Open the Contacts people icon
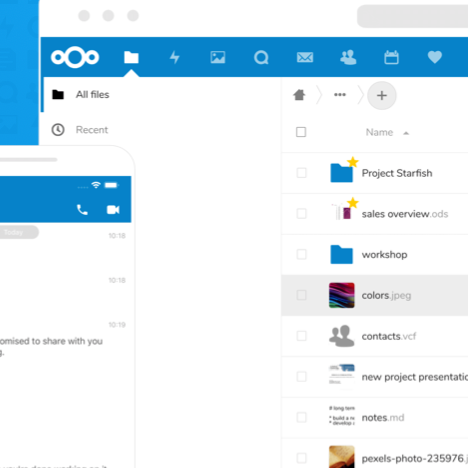This screenshot has width=468, height=468. (x=348, y=57)
